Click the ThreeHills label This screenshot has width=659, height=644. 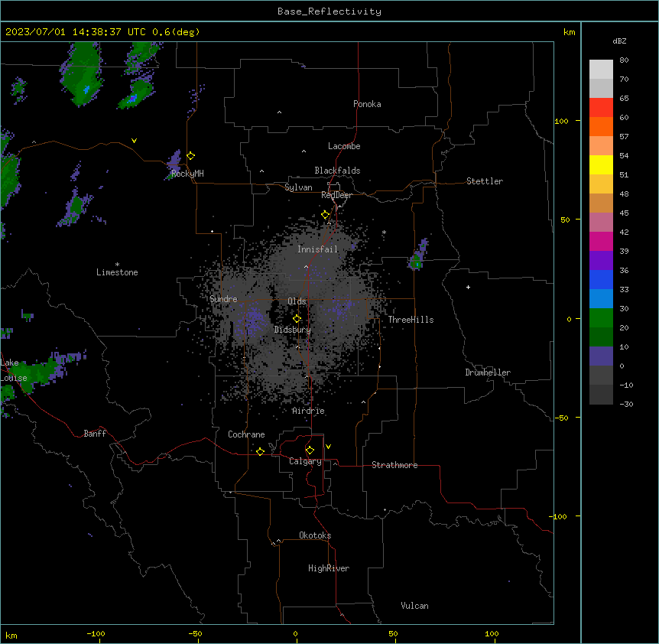coord(411,320)
